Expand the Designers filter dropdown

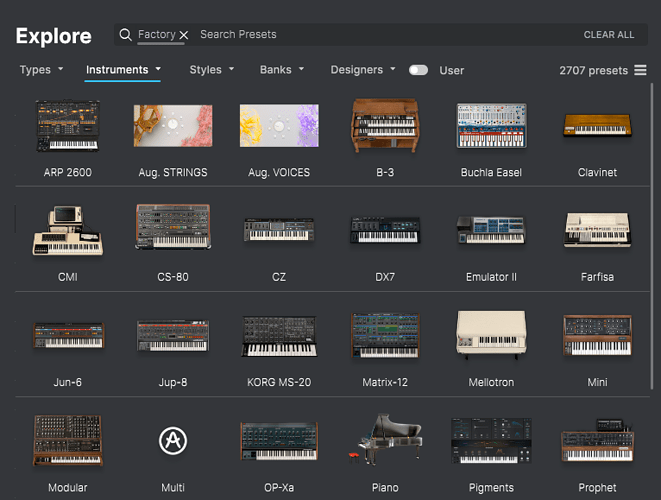coord(363,70)
